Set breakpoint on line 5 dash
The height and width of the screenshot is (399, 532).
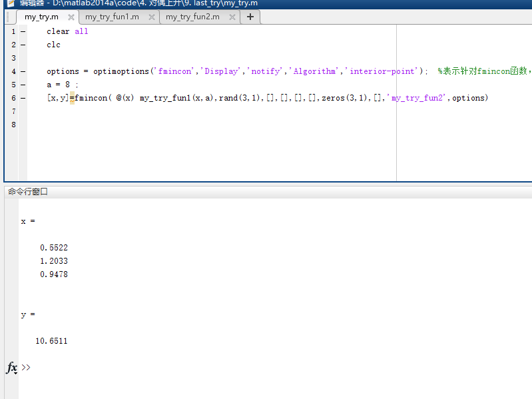click(23, 85)
